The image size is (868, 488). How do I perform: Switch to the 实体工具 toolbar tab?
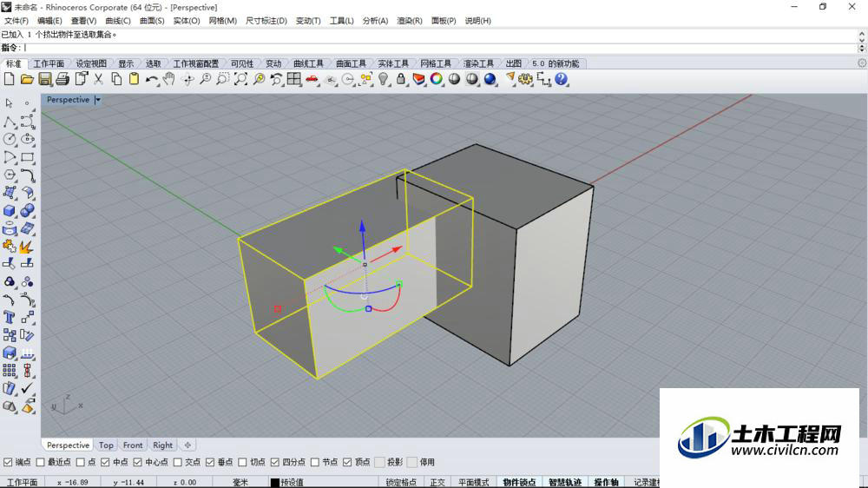(393, 63)
